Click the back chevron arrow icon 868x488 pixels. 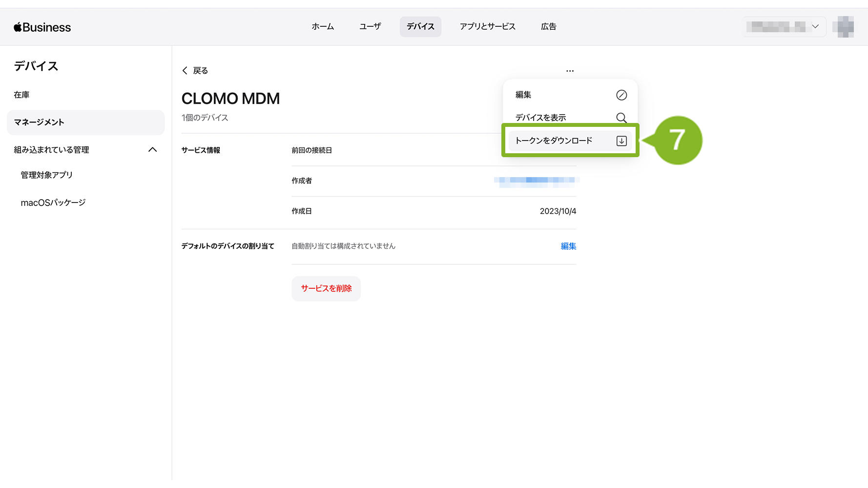(185, 71)
